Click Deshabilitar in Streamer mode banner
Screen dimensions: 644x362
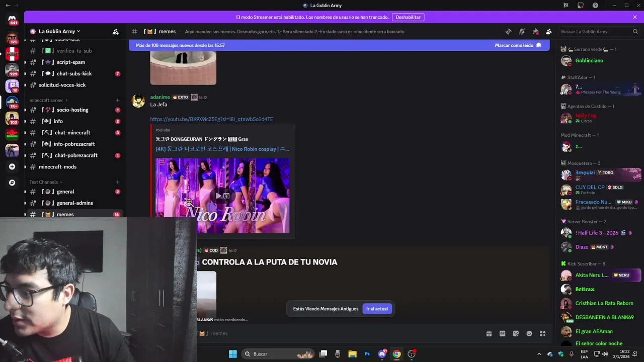(408, 17)
